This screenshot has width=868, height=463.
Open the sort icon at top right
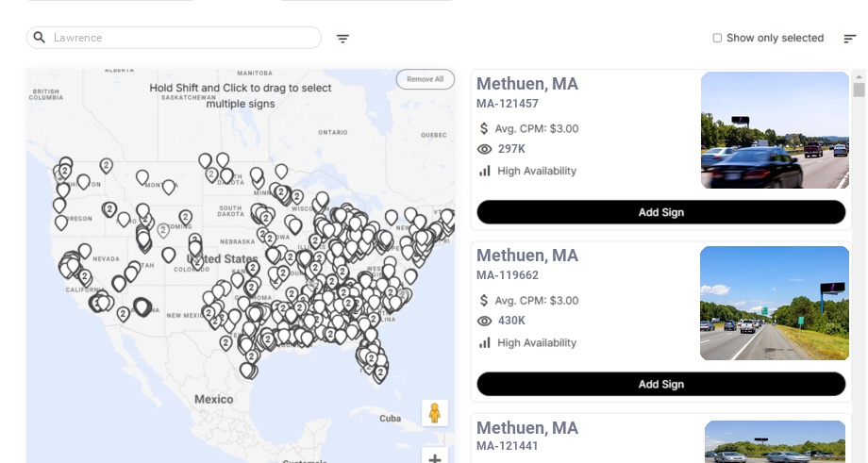849,39
